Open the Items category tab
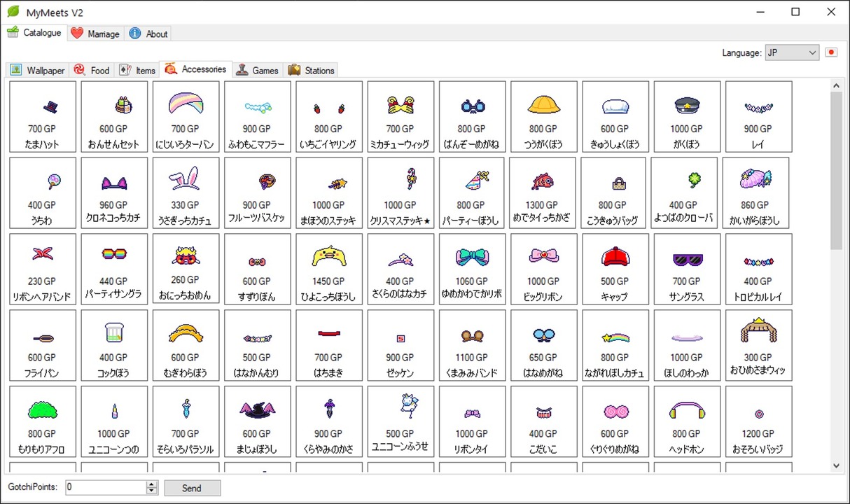 [137, 70]
